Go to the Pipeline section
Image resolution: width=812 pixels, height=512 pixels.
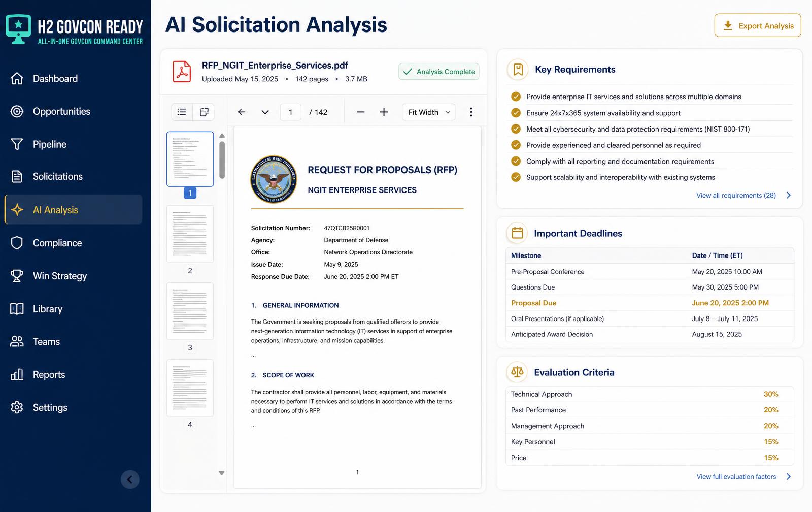pyautogui.click(x=50, y=144)
